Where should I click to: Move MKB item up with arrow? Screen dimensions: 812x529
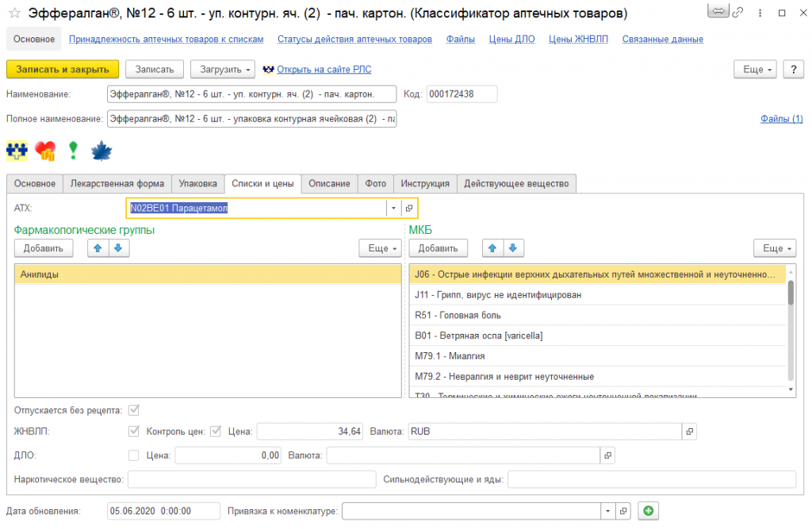click(x=492, y=248)
